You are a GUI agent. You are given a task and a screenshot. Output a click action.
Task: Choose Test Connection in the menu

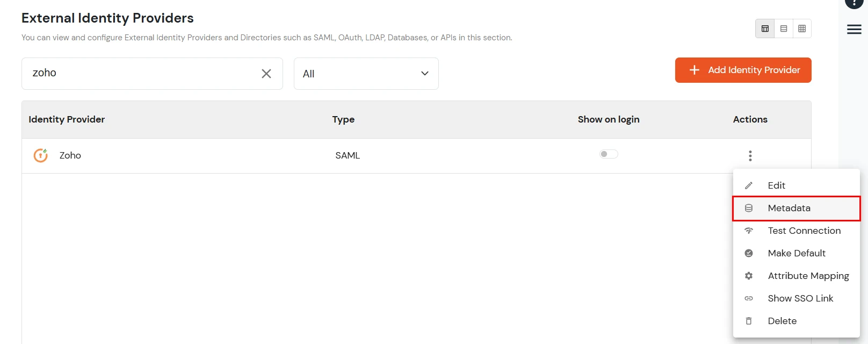pyautogui.click(x=796, y=231)
